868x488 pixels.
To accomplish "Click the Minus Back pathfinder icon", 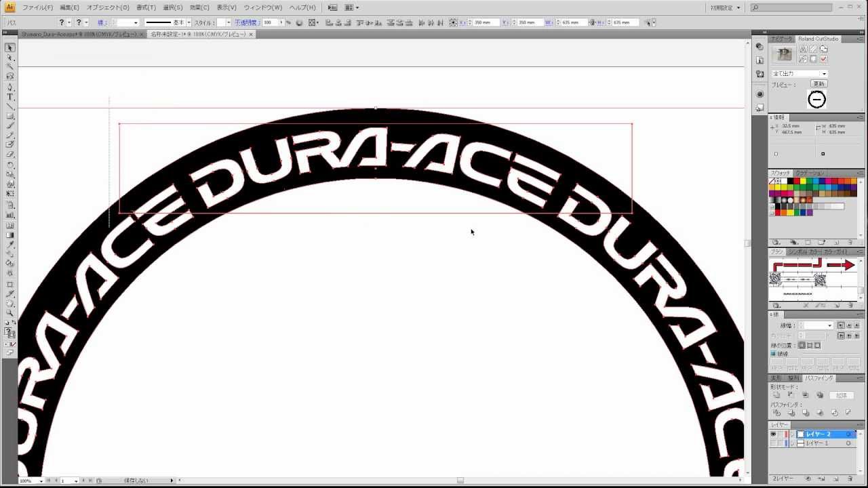I will (847, 411).
